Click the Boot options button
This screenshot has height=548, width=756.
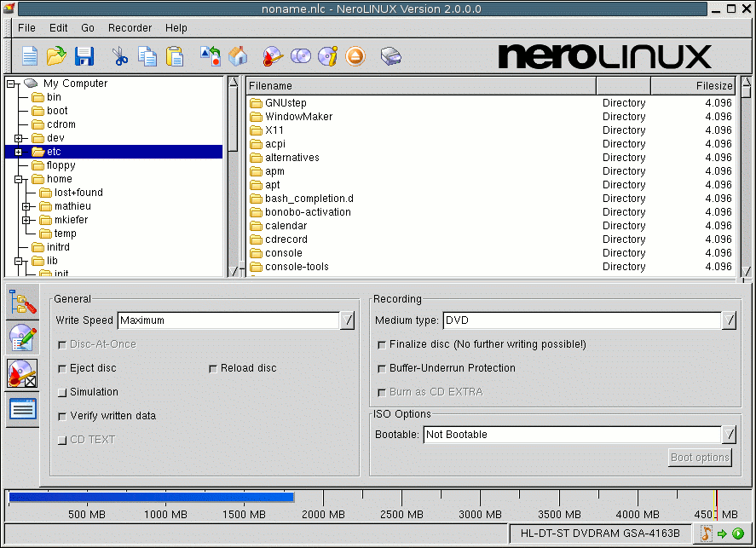click(x=700, y=458)
